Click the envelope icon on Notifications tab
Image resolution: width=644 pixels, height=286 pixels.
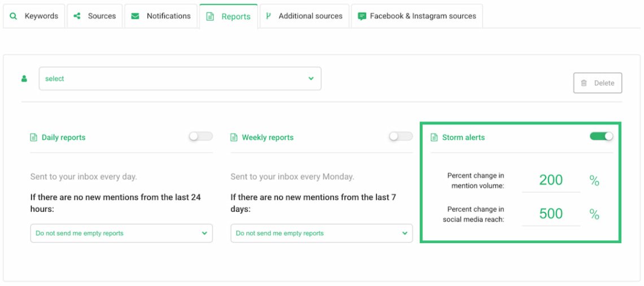135,16
